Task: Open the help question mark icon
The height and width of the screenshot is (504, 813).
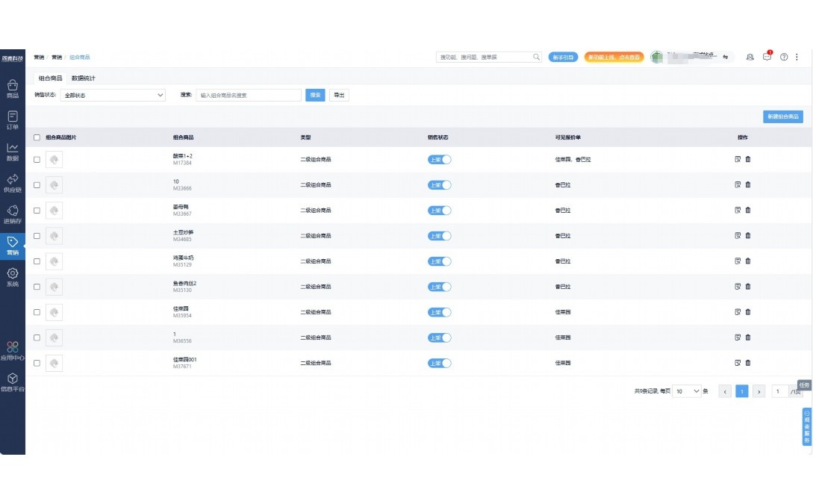Action: pyautogui.click(x=784, y=57)
